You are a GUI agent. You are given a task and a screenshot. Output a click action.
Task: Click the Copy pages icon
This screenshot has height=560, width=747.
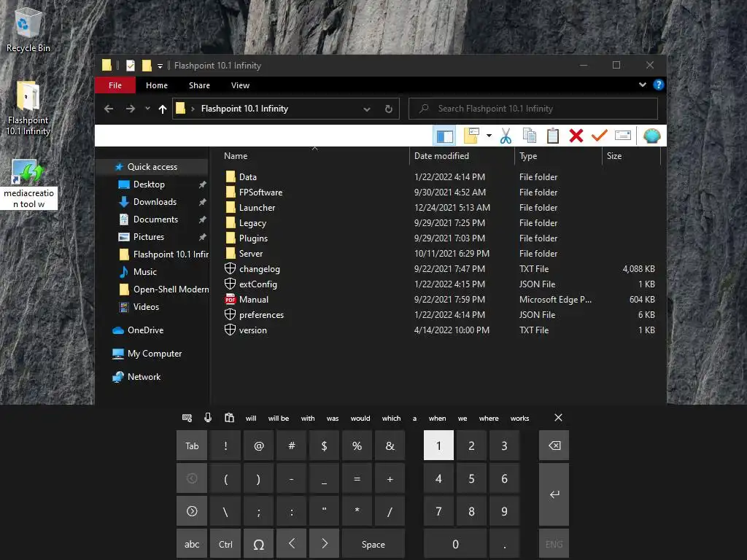click(530, 136)
